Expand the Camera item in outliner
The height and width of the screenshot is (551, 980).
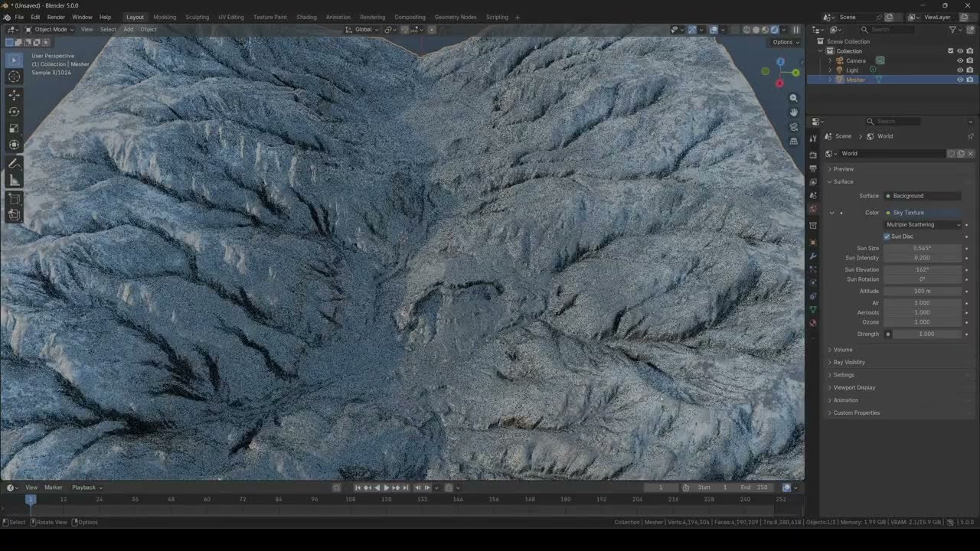pyautogui.click(x=830, y=60)
